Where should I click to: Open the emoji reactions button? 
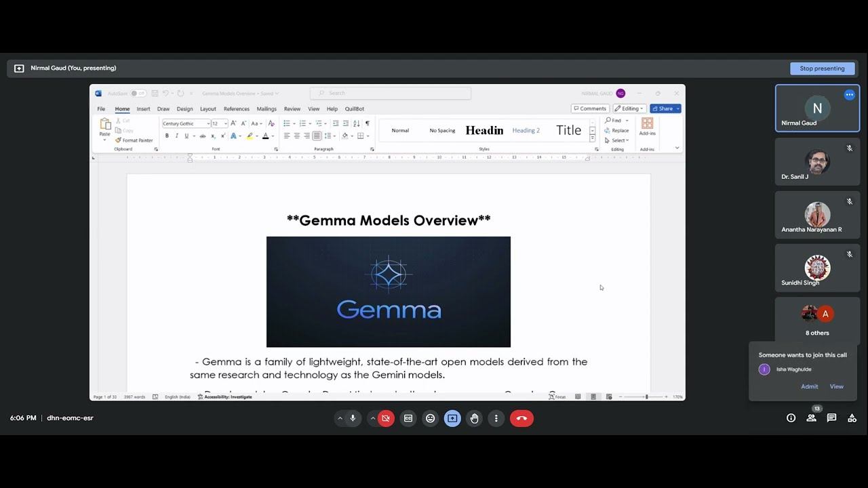[x=430, y=418]
